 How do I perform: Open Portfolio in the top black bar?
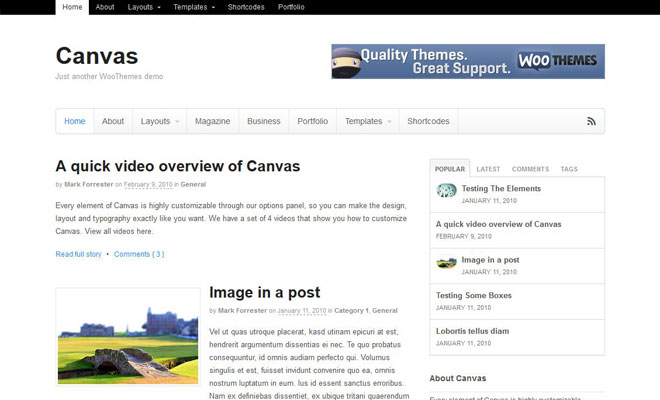tap(291, 7)
